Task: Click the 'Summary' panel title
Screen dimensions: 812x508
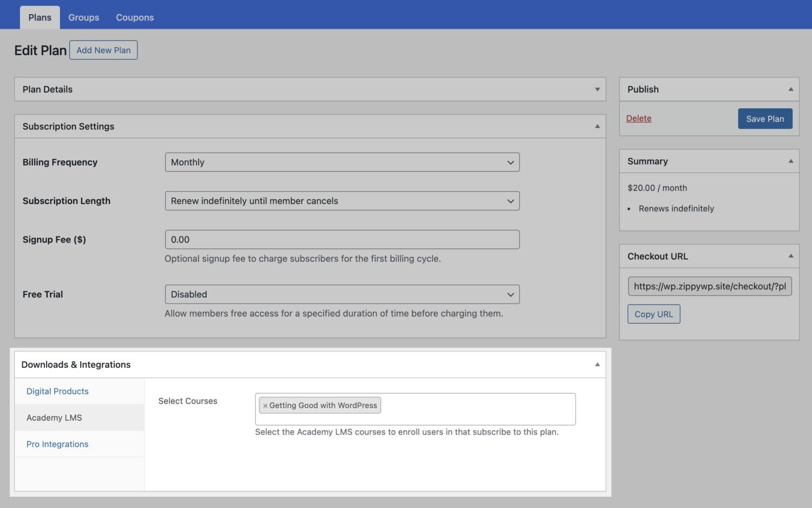Action: 647,161
